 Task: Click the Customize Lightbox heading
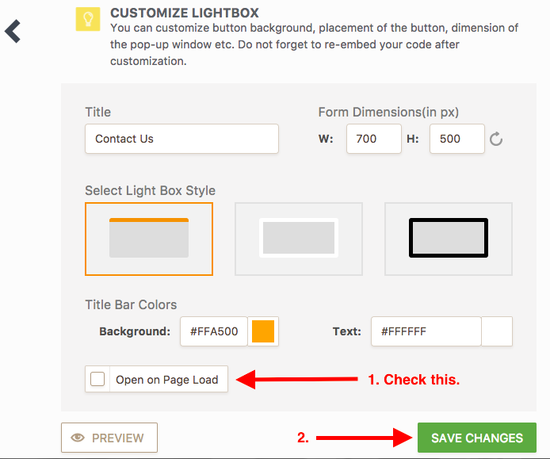click(x=185, y=13)
